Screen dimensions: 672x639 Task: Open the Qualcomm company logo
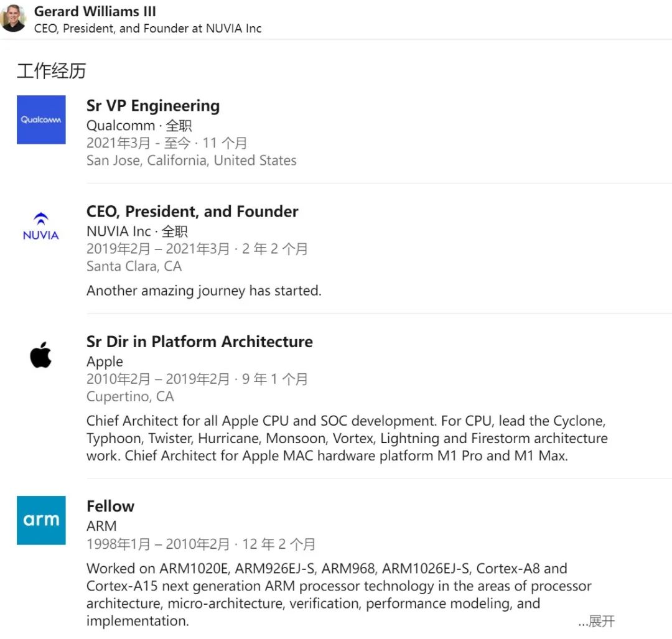41,119
